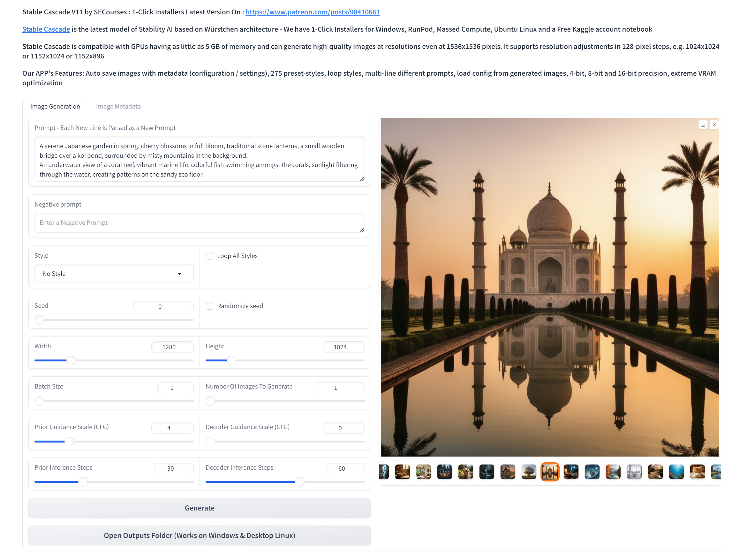Select the owl thumbnail in gallery
732x560 pixels.
[x=592, y=472]
